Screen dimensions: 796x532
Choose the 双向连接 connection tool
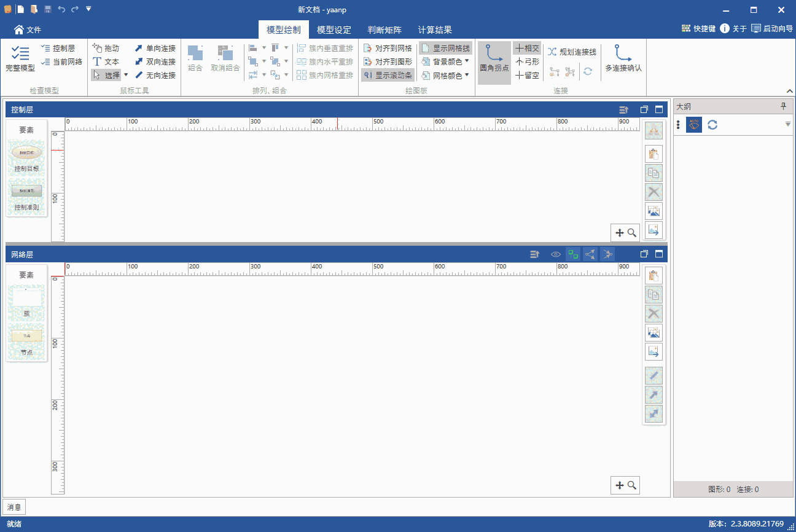coord(154,61)
